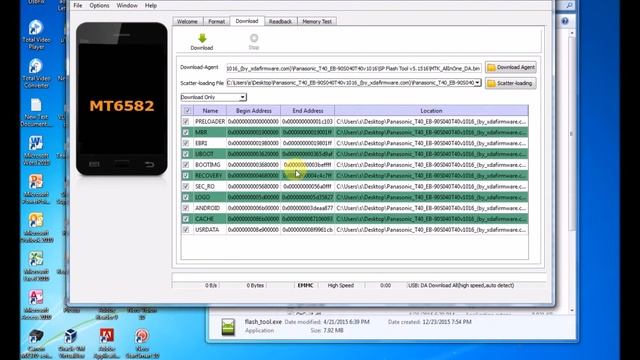The height and width of the screenshot is (360, 640).
Task: Uncheck the BOOTIMG partition checkbox
Action: click(x=186, y=165)
